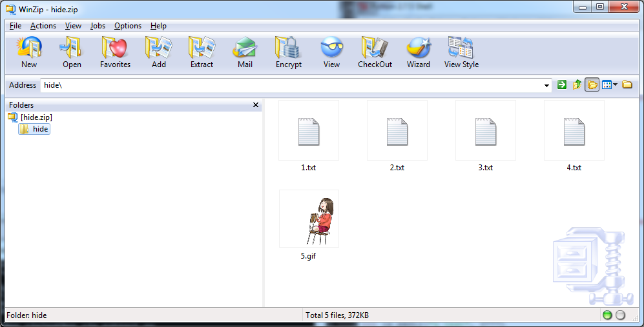This screenshot has height=327, width=644.
Task: Open the Jobs menu
Action: tap(98, 26)
